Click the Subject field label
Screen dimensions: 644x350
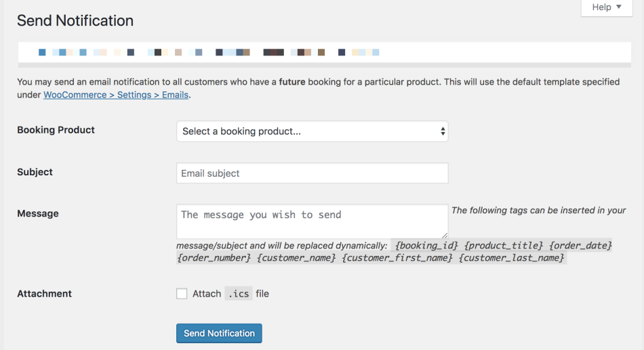(x=35, y=172)
